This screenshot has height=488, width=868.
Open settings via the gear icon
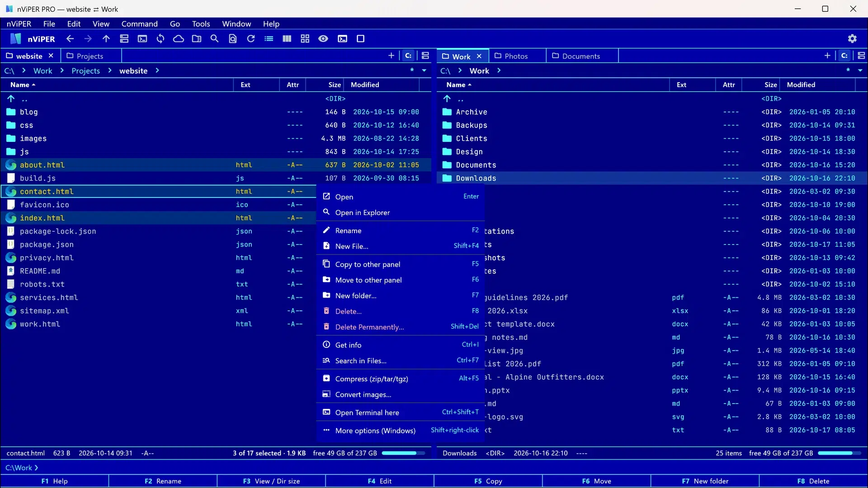tap(852, 39)
